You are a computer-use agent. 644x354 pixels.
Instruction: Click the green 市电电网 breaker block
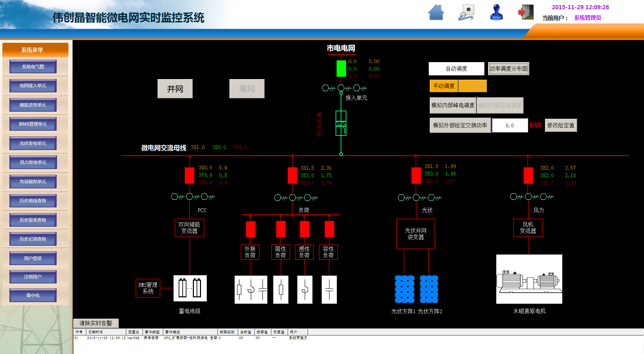pos(341,69)
